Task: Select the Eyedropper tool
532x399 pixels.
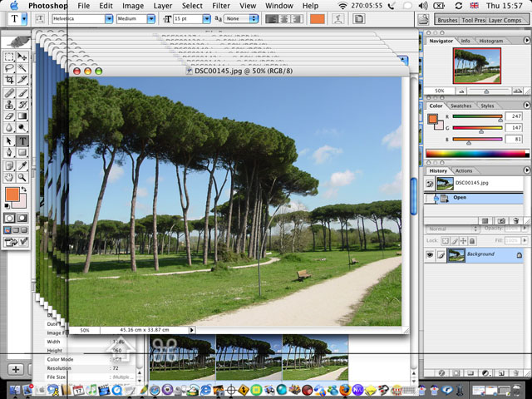Action: coord(22,165)
